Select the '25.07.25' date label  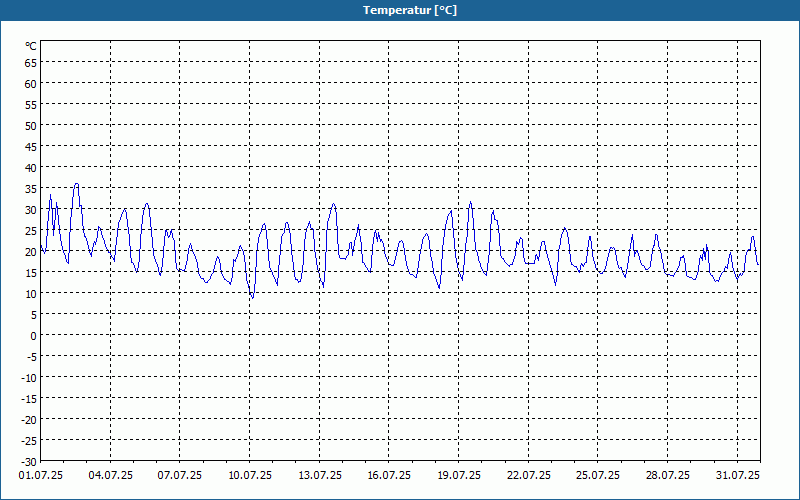click(x=597, y=475)
